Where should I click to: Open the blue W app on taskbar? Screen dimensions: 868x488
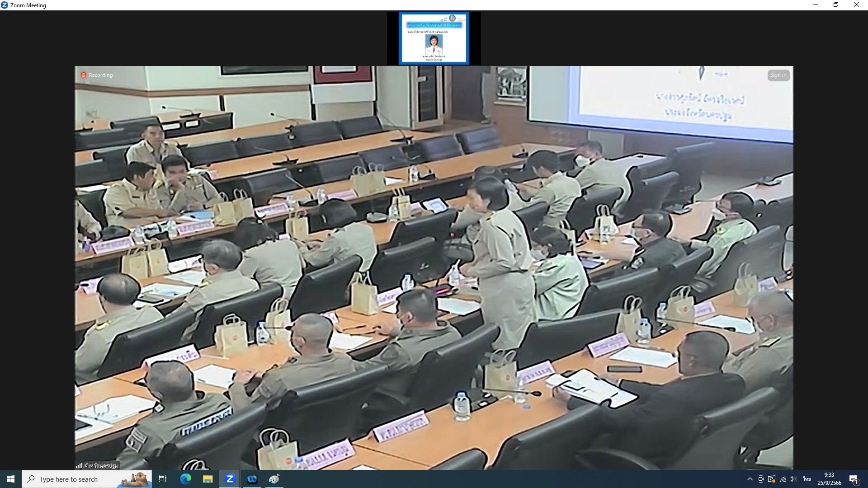coord(252,479)
